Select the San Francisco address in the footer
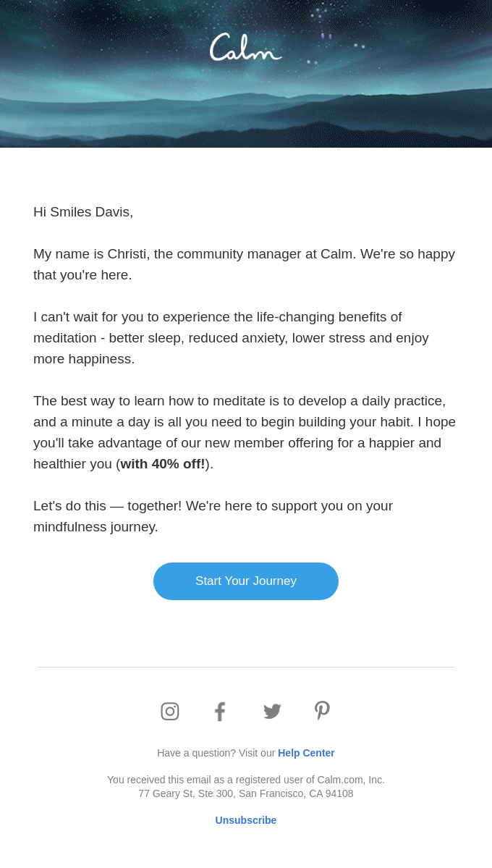This screenshot has height=868, width=492. [x=246, y=793]
